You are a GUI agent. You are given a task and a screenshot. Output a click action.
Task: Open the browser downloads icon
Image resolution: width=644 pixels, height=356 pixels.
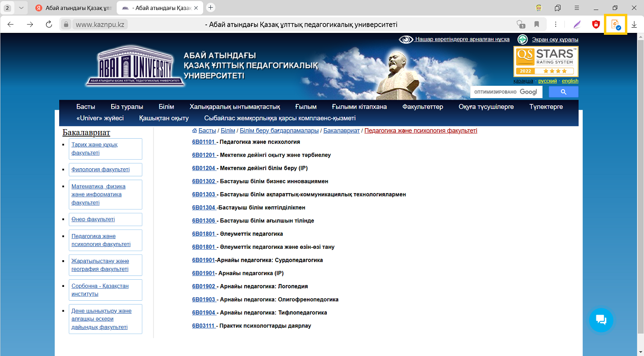tap(634, 24)
